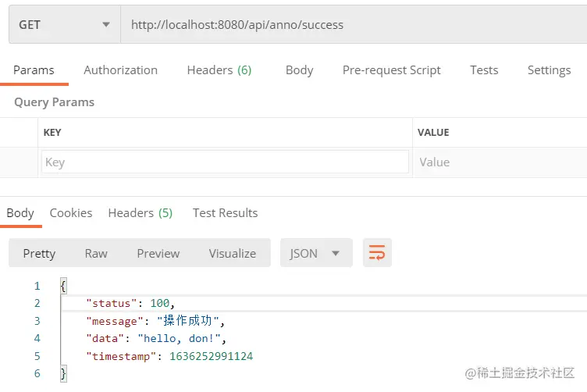The width and height of the screenshot is (587, 392).
Task: Switch response view to Raw
Action: pyautogui.click(x=96, y=254)
